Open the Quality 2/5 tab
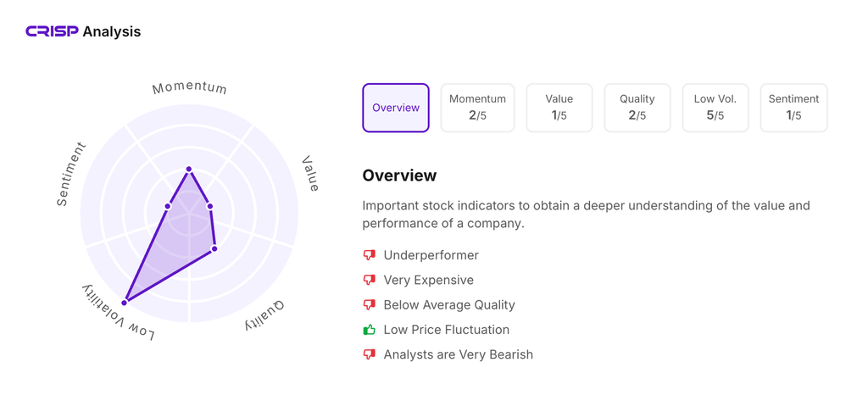Screen dimensions: 868x401 click(x=637, y=108)
